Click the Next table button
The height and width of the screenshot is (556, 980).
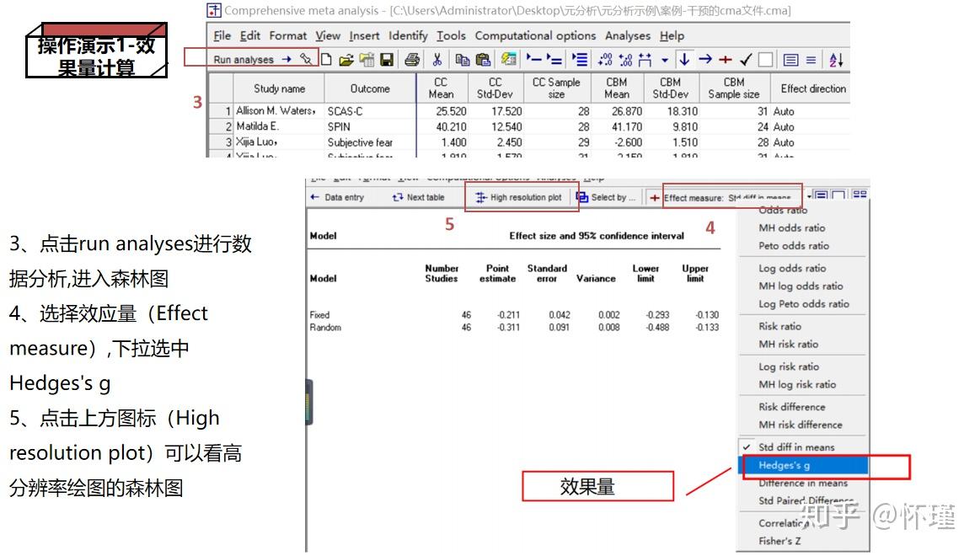pyautogui.click(x=417, y=197)
